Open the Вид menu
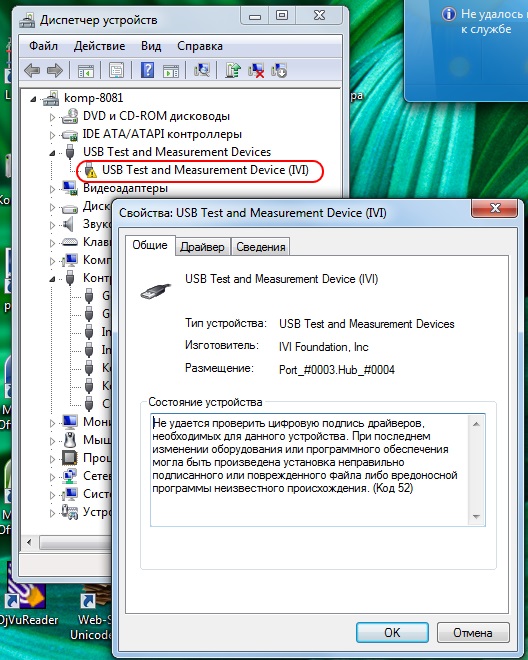Viewport: 528px width, 660px height. coord(151,46)
